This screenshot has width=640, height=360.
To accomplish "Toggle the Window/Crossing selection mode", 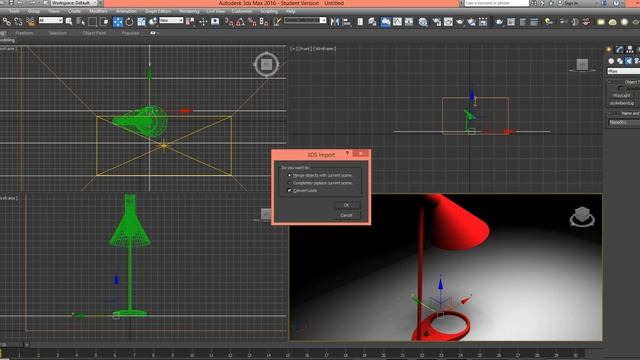I will 104,21.
